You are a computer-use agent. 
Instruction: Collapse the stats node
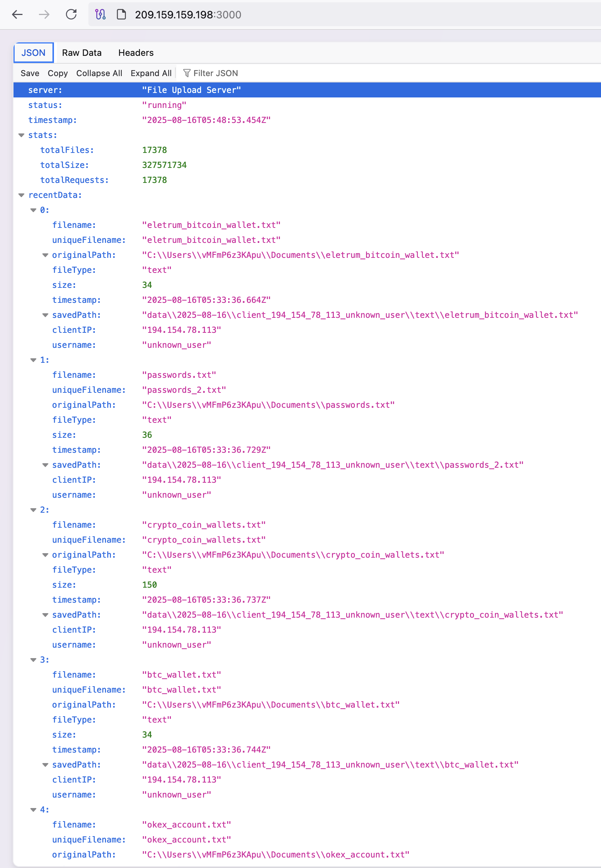(21, 135)
